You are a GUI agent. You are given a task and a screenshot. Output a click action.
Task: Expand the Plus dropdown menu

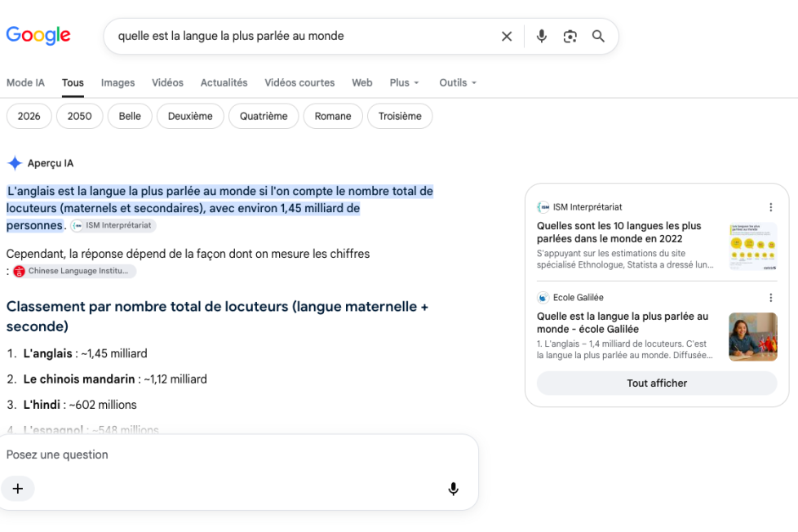(x=405, y=82)
